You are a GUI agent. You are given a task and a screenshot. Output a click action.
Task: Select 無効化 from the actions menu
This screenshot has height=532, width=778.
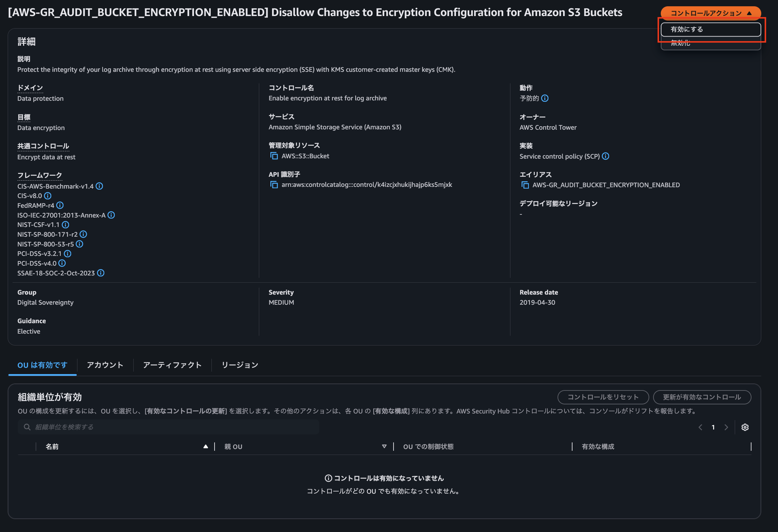point(711,43)
